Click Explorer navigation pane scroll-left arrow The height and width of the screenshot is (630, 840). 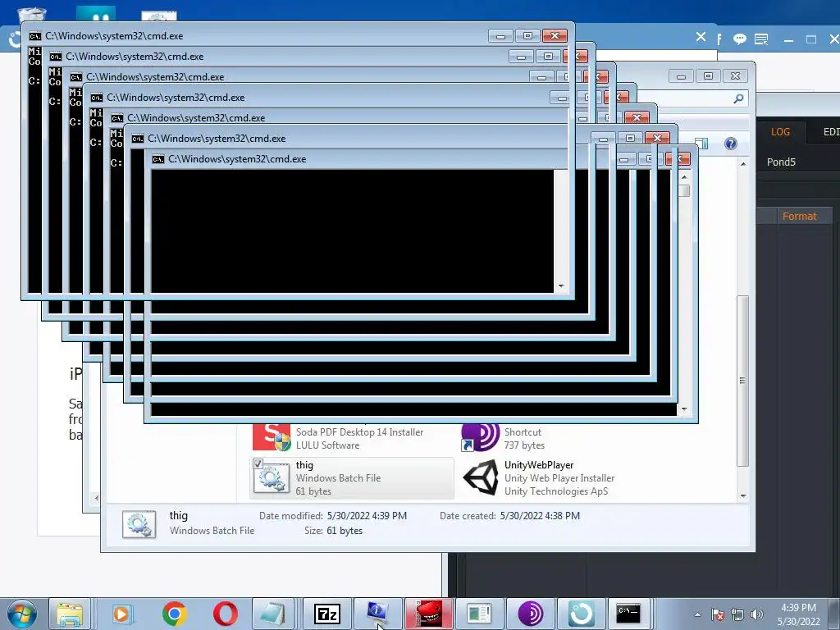97,498
